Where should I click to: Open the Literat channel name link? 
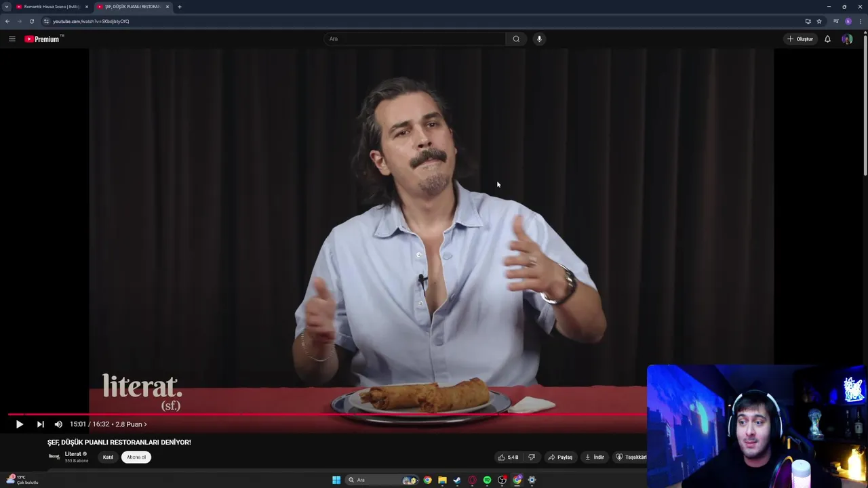(x=73, y=454)
